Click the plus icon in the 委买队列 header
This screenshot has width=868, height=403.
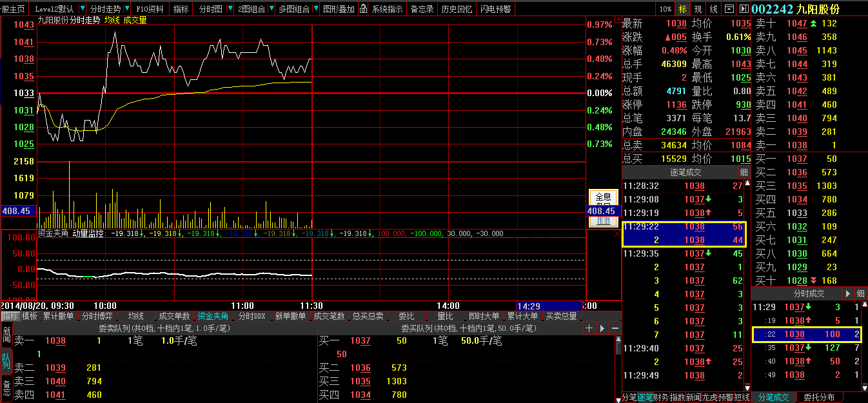click(x=589, y=328)
